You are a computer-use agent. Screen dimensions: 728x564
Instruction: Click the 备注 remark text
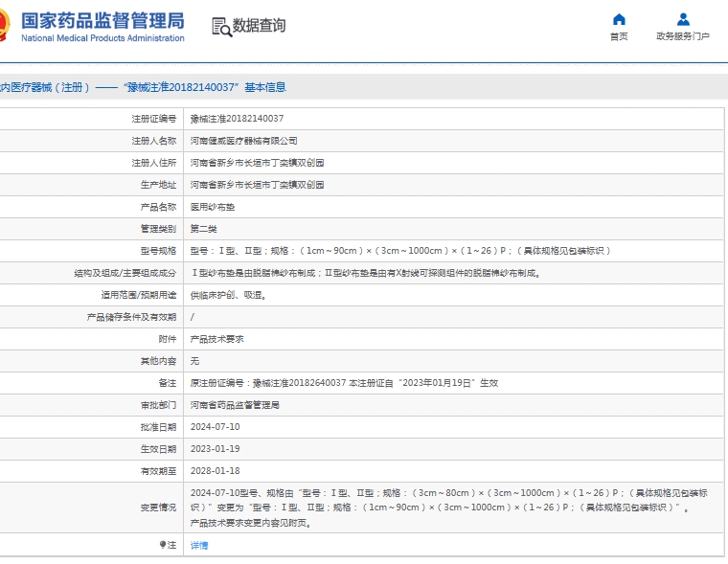click(344, 383)
